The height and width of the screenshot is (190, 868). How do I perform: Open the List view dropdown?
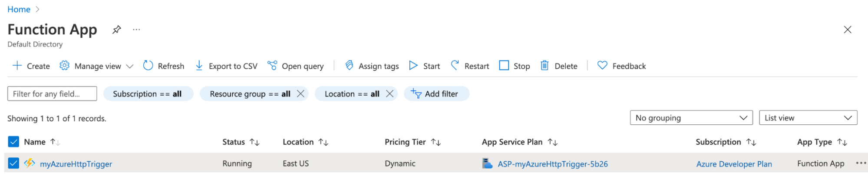[x=808, y=117]
